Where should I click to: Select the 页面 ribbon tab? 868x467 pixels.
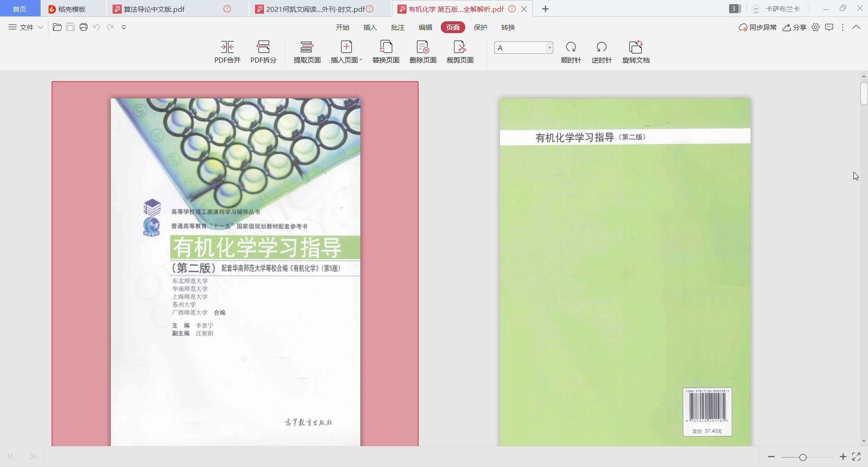(x=453, y=28)
